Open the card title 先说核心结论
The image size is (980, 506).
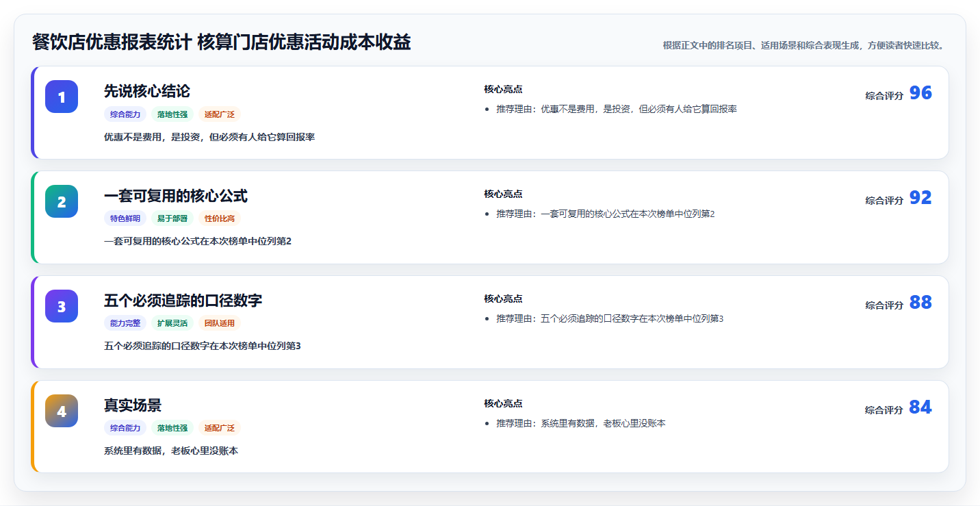pos(147,91)
